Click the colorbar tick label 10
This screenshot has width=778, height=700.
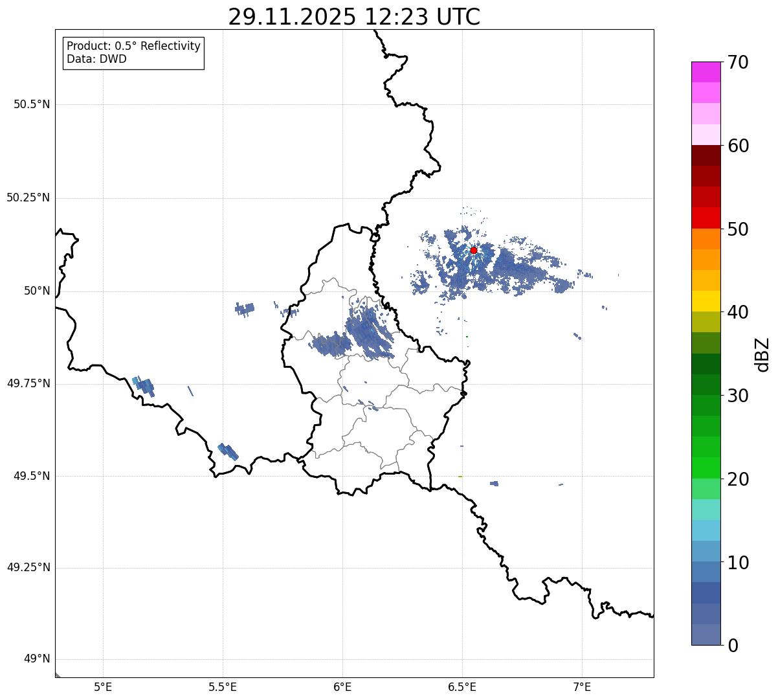738,563
